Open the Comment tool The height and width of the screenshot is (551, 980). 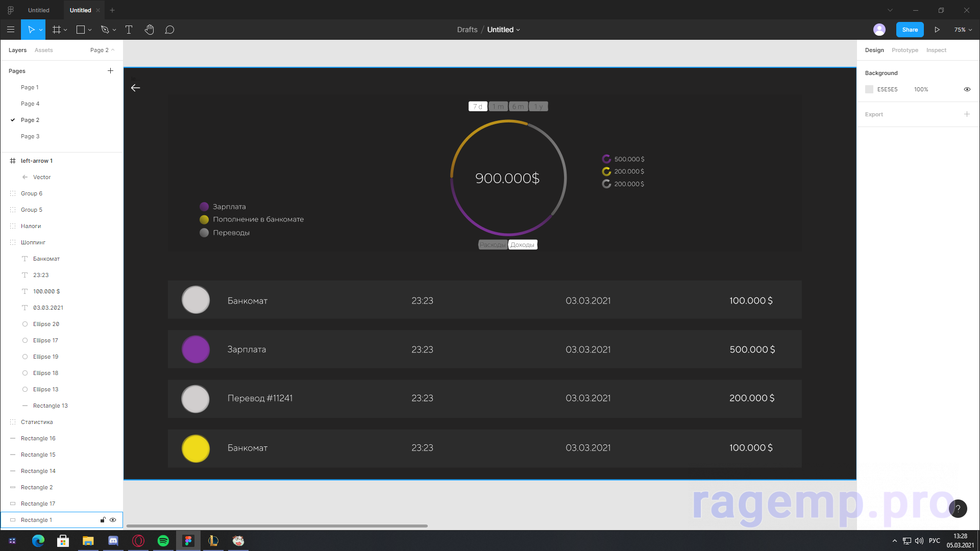tap(169, 30)
